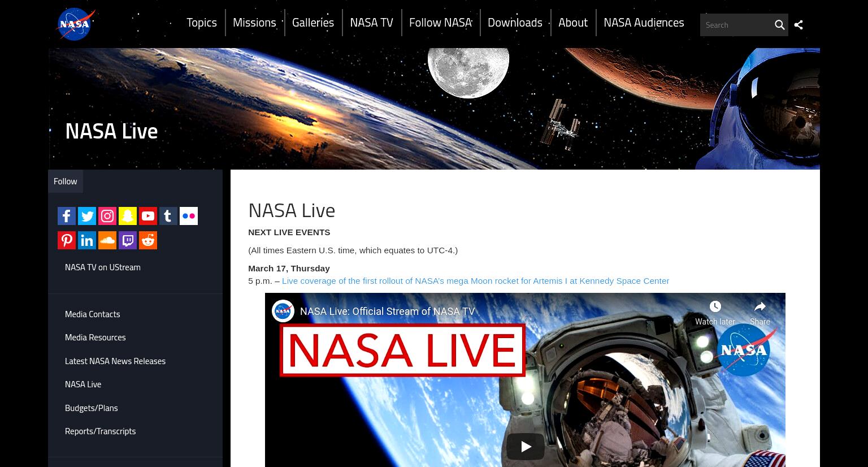Open NASA's SoundCloud icon
The height and width of the screenshot is (467, 868).
point(107,240)
